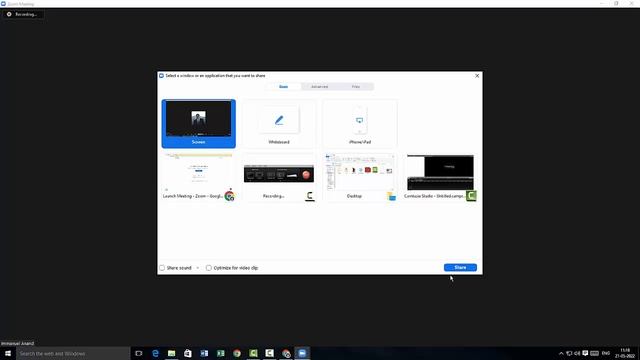The width and height of the screenshot is (640, 360).
Task: Close the share selection dialog
Action: coord(477,76)
